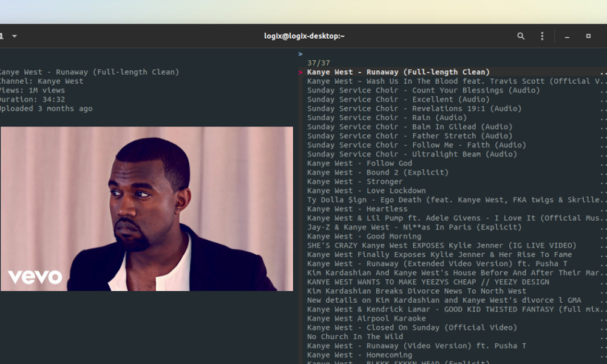This screenshot has width=607, height=364.
Task: Pick Kanye West - Good Morning
Action: [364, 237]
